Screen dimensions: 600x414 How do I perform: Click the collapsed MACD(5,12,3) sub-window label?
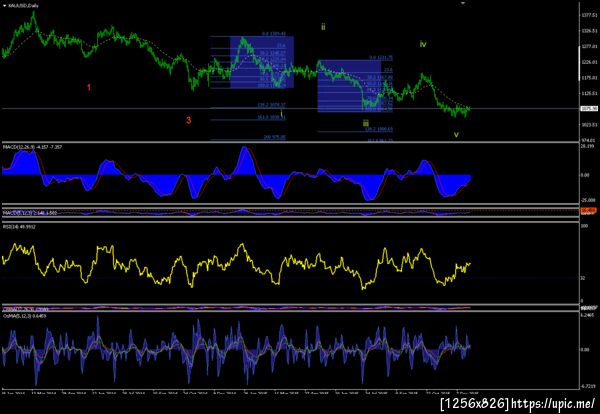[x=30, y=213]
